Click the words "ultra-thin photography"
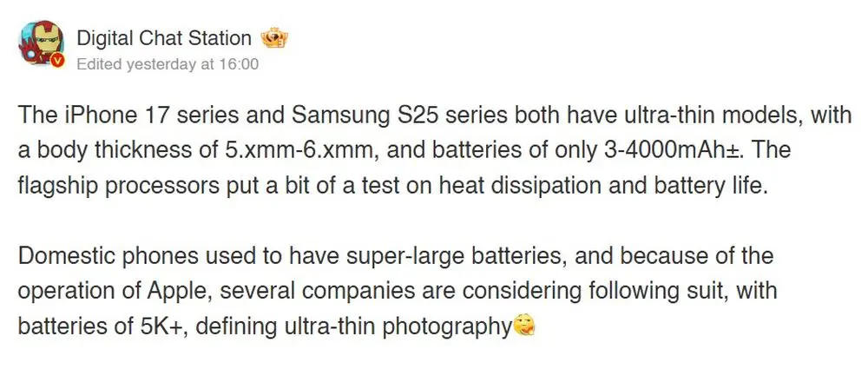 tap(398, 326)
